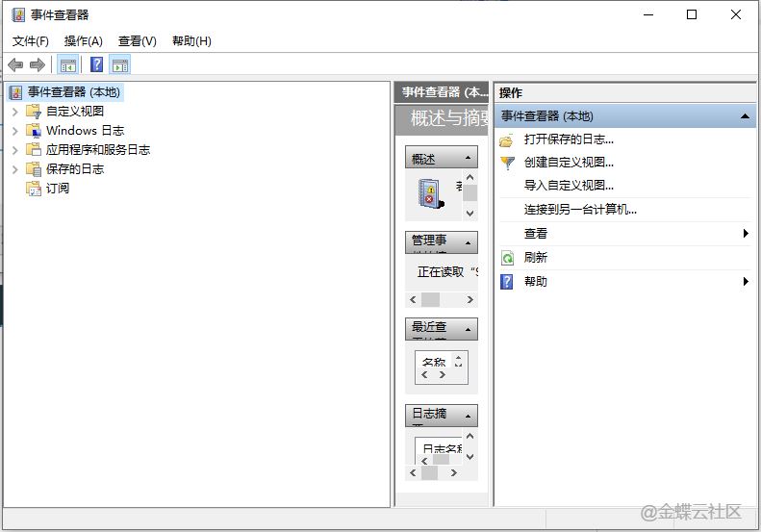Select the 订阅 item in tree
761x532 pixels.
(57, 189)
